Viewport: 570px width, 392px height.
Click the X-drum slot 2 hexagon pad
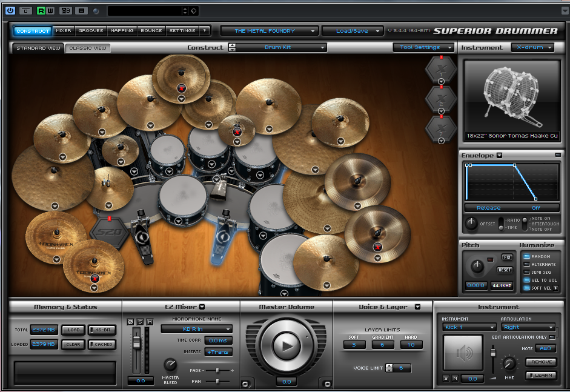click(x=441, y=99)
